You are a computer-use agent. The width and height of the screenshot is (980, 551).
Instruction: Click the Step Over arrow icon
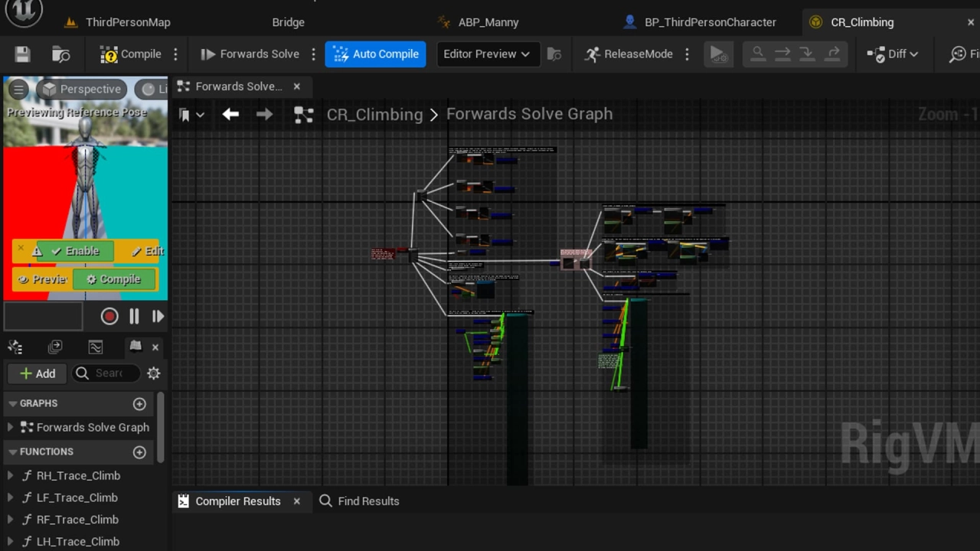(808, 54)
